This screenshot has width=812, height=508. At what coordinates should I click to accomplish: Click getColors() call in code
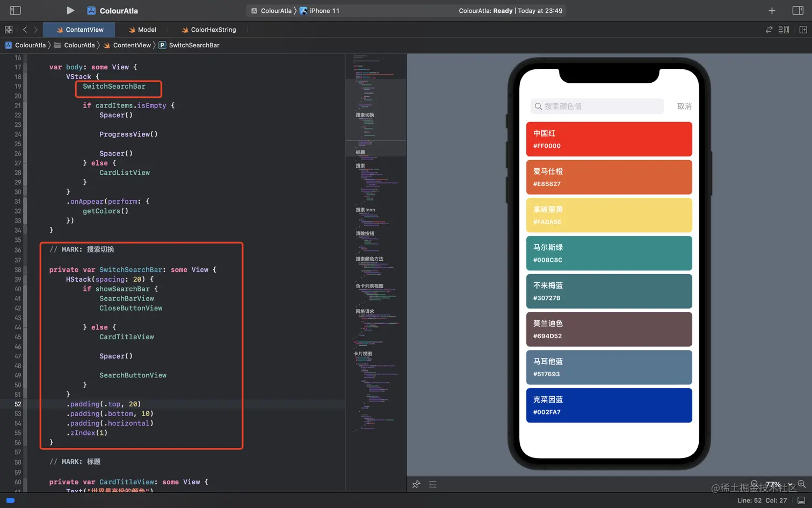tap(106, 211)
